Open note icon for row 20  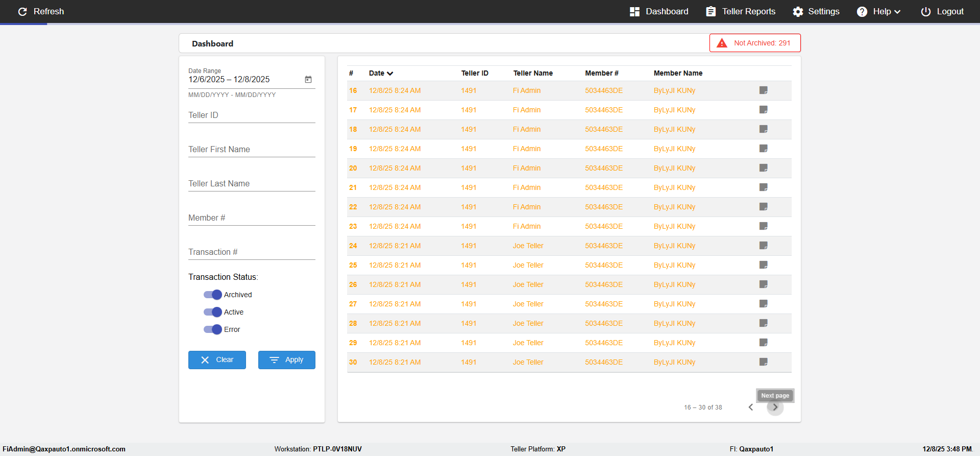(x=764, y=168)
